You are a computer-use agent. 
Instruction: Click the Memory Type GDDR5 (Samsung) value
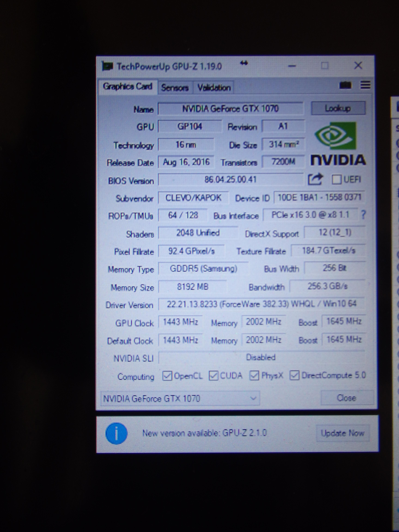(x=203, y=268)
